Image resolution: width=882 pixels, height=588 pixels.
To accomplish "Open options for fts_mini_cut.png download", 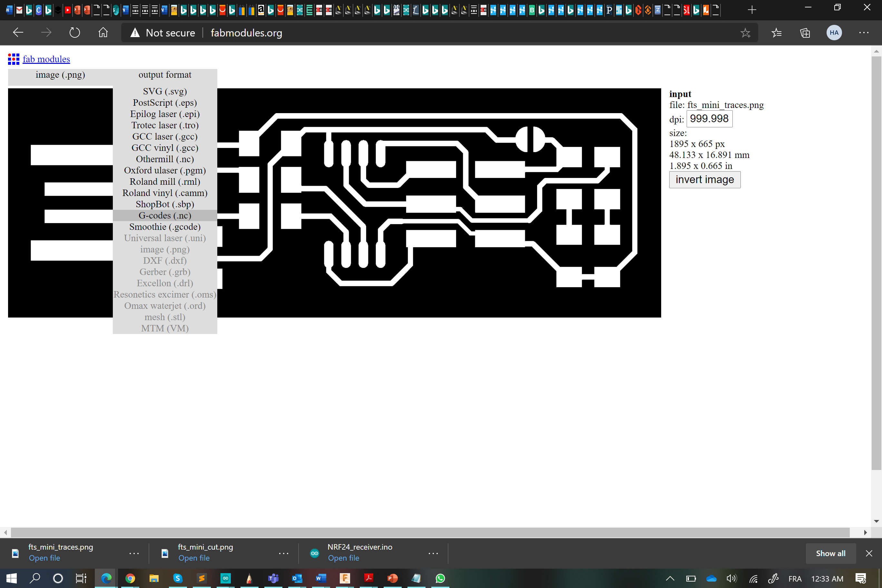I will tap(283, 553).
